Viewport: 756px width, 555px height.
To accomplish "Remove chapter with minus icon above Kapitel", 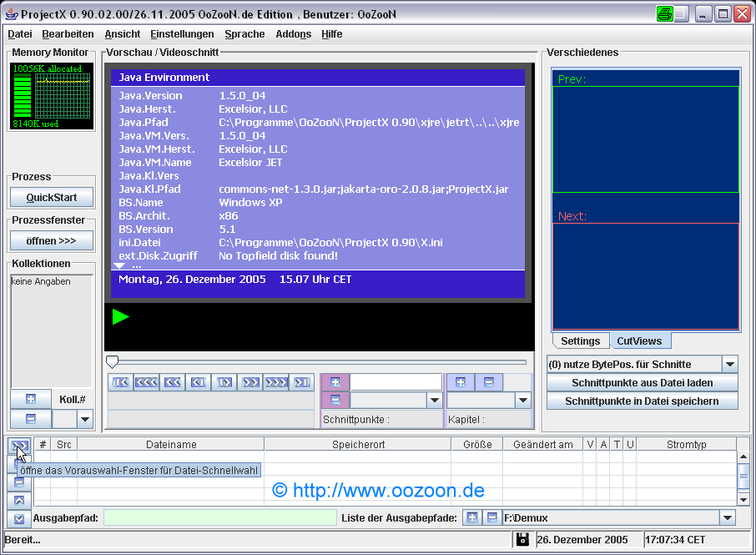I will click(488, 382).
